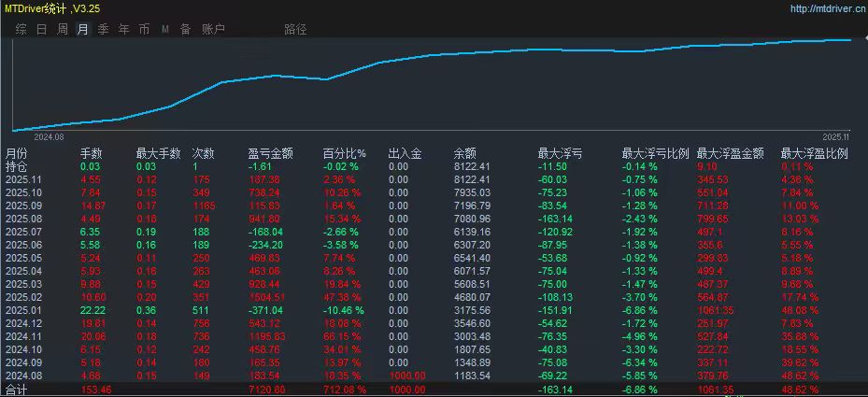Select the 持仓 row label
The image size is (868, 397).
point(16,166)
